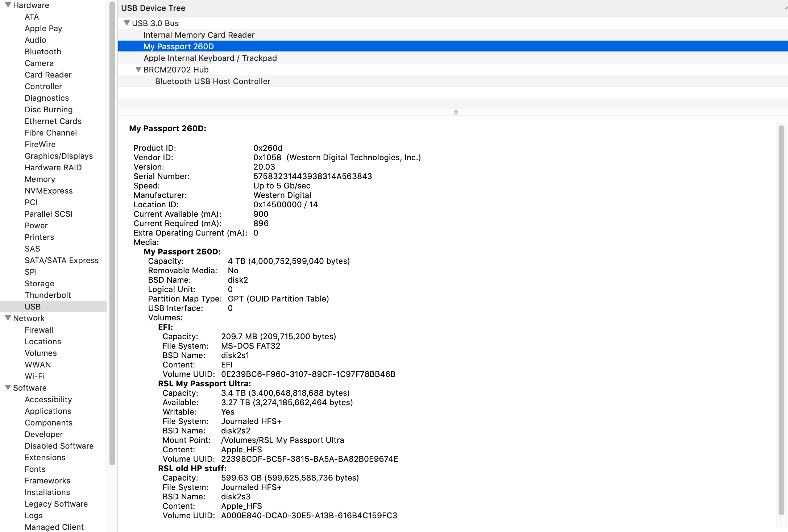Select Disc Burning entry
Image resolution: width=788 pixels, height=532 pixels.
coord(49,109)
